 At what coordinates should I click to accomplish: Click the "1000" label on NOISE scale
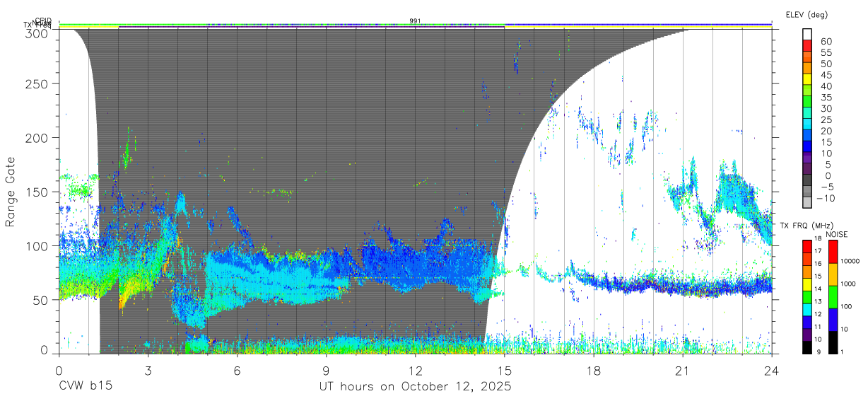click(x=848, y=284)
